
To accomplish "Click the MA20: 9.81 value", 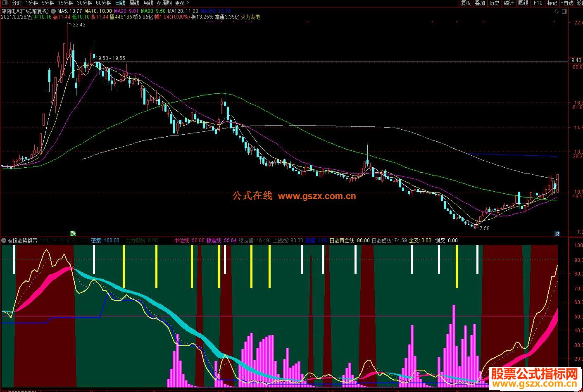I will coord(126,11).
